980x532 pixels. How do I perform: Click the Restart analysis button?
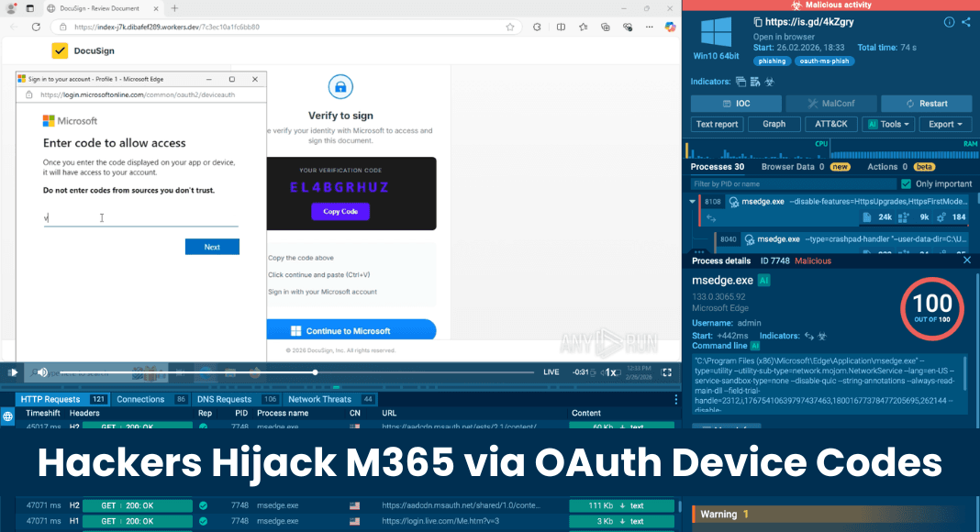click(x=926, y=103)
